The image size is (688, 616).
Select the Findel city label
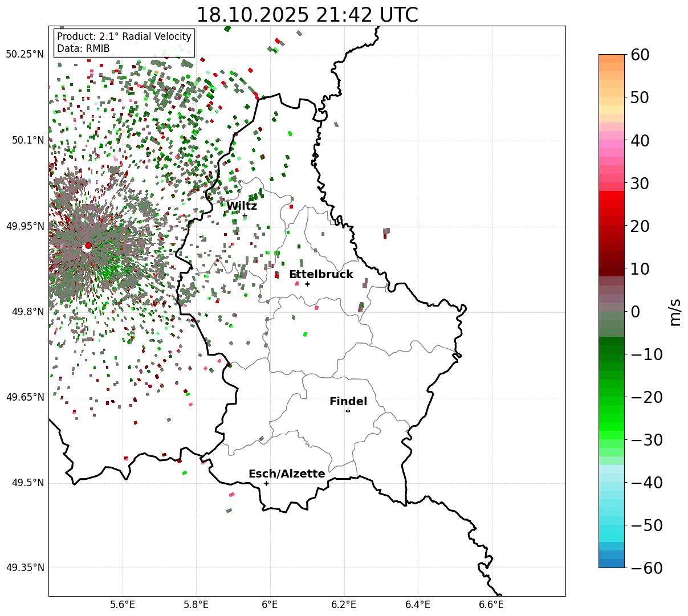tap(348, 401)
